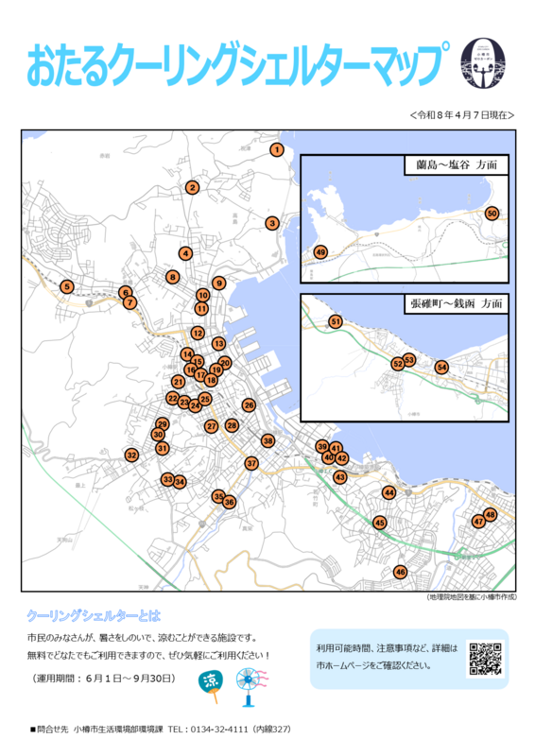Click the uchiwa fan icon with 涼
Screen dimensions: 535x756
(212, 685)
